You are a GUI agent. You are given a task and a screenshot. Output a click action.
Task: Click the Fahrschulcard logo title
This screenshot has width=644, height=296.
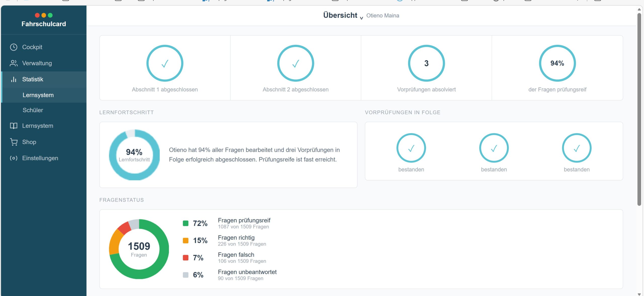(x=44, y=24)
